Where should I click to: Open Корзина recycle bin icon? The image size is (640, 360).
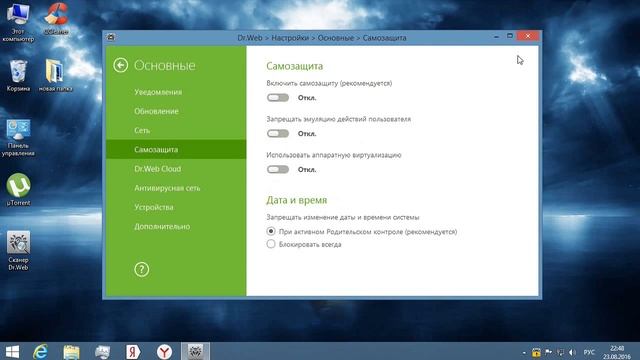(x=18, y=76)
